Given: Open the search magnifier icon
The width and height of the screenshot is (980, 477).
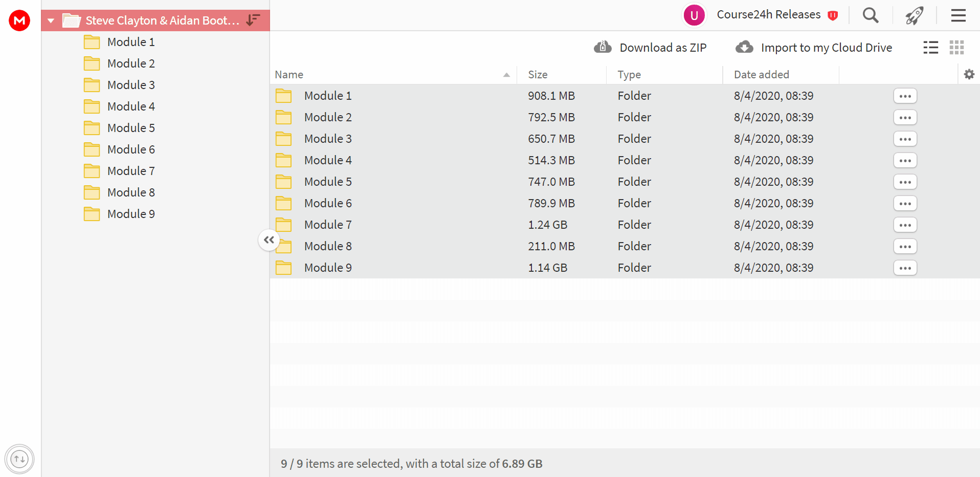Looking at the screenshot, I should pos(871,15).
